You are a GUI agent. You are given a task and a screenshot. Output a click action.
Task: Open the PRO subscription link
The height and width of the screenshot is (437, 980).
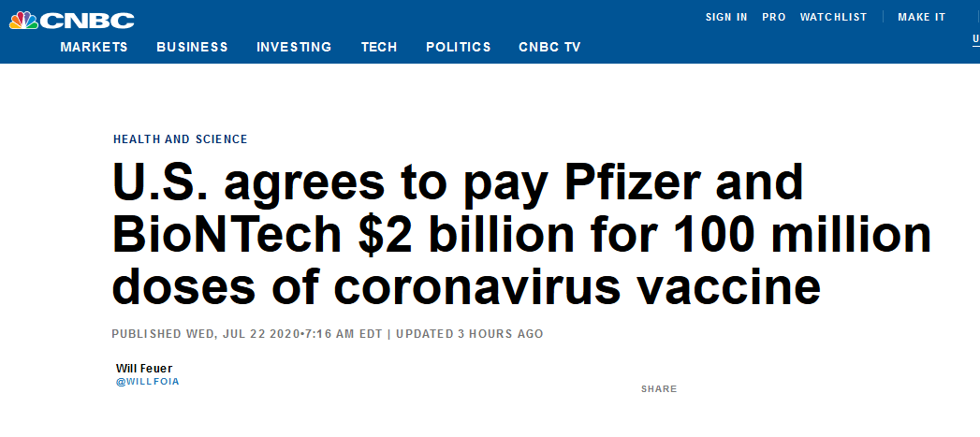coord(774,17)
